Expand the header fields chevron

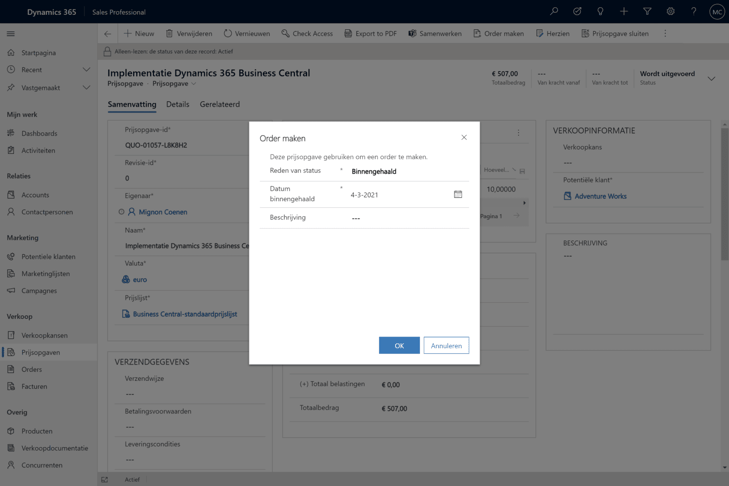click(711, 79)
